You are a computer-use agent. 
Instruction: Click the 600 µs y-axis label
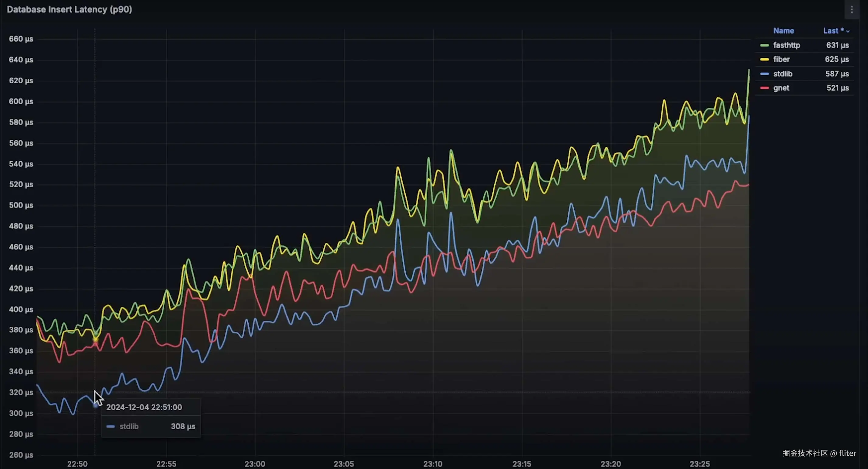[x=21, y=101]
